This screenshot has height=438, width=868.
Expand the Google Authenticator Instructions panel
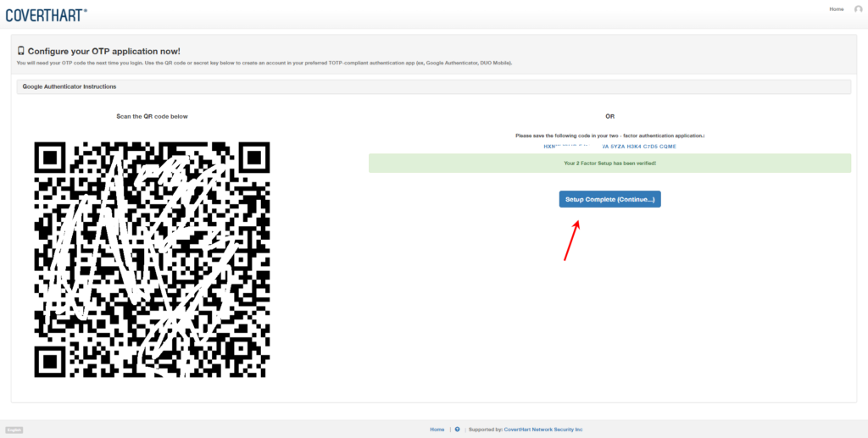[x=433, y=86]
